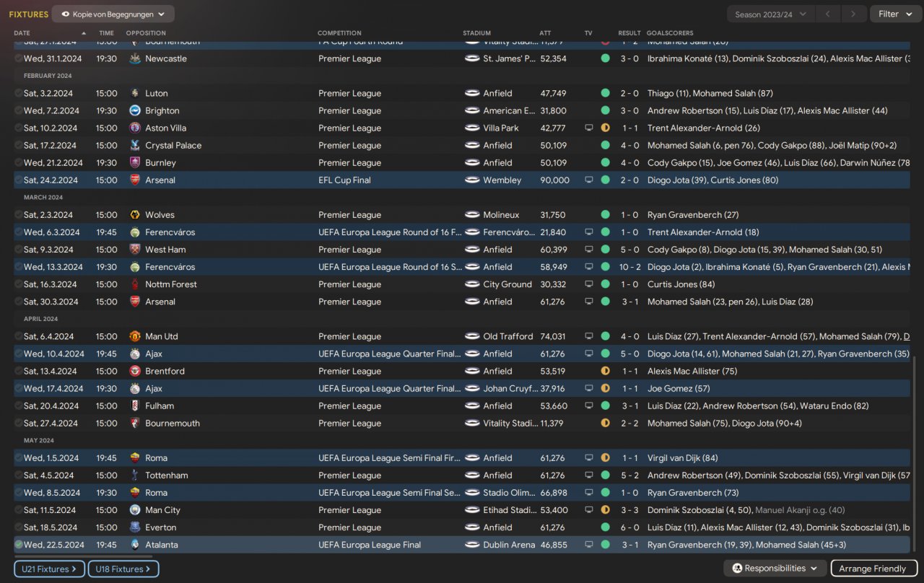Click the eye icon in the view selector
Screen dimensions: 924x583
click(66, 14)
